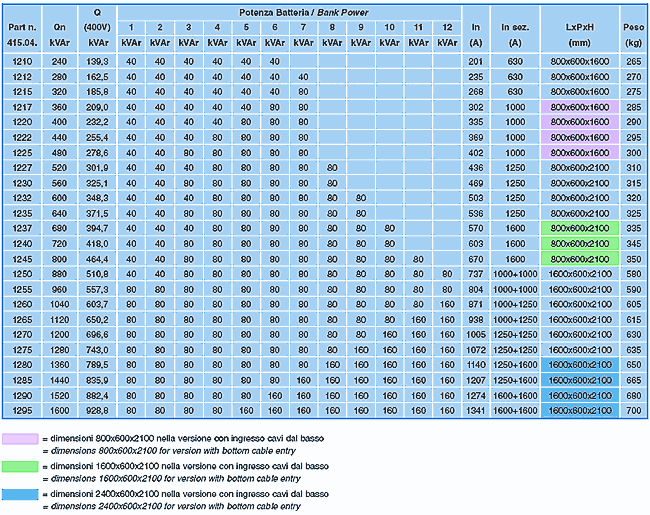Select the 'Potenza Batteria / Bank Power' header

(x=289, y=10)
